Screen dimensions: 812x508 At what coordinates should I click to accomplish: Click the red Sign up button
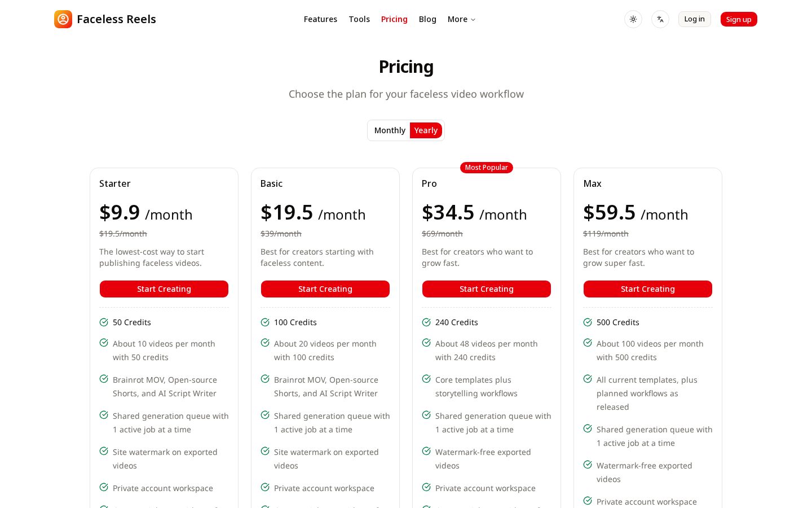739,19
